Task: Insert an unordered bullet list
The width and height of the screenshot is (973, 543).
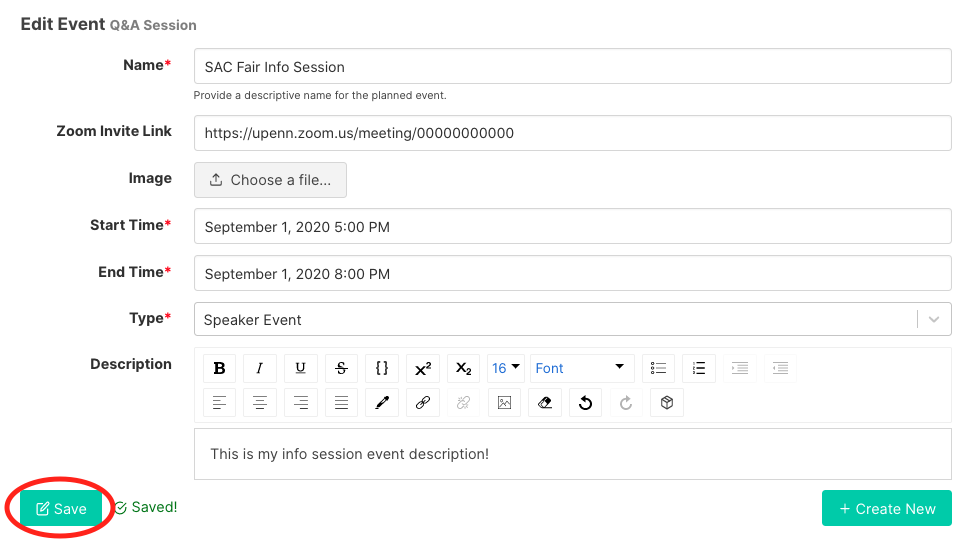Action: (658, 368)
